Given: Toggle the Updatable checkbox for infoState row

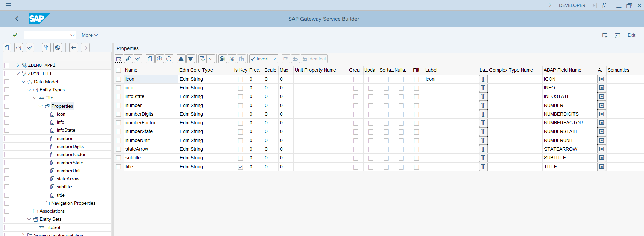Looking at the screenshot, I should coord(371,97).
